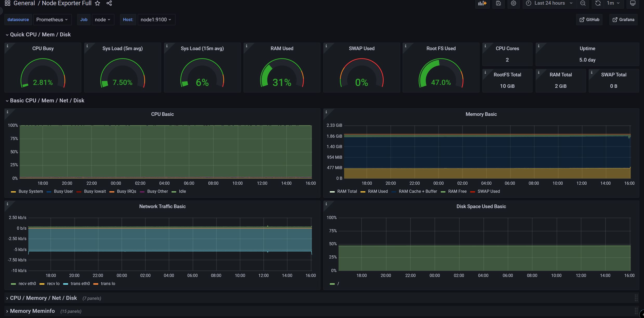The width and height of the screenshot is (644, 318).
Task: Toggle RAM Cache + Buffer legend series
Action: point(418,191)
